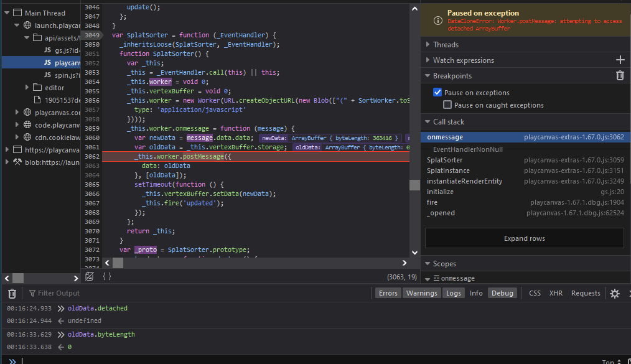The image size is (631, 364).
Task: Collapse the Breakpoints section
Action: pyautogui.click(x=428, y=76)
